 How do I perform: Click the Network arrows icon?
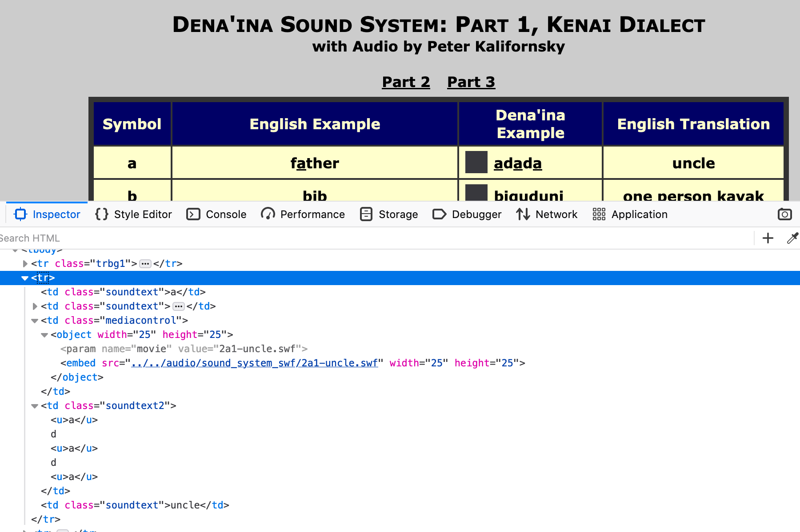(523, 214)
